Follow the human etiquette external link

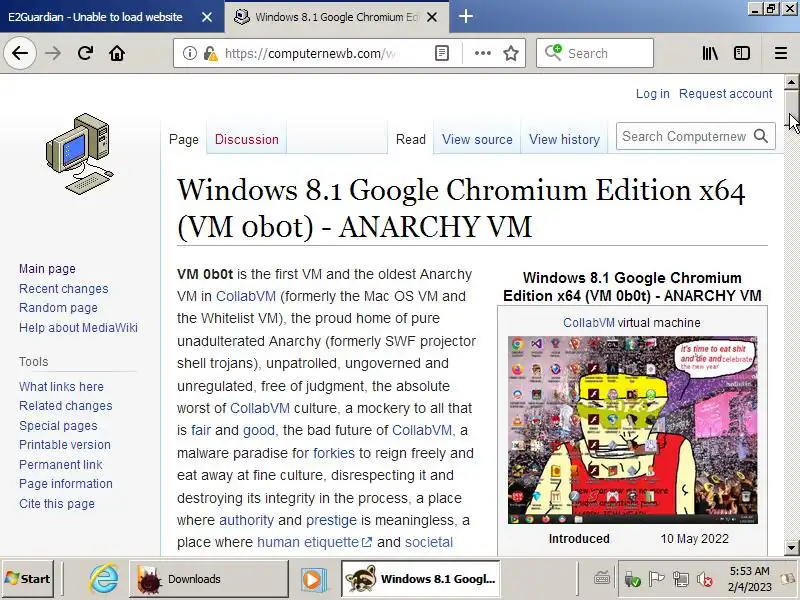(x=314, y=542)
